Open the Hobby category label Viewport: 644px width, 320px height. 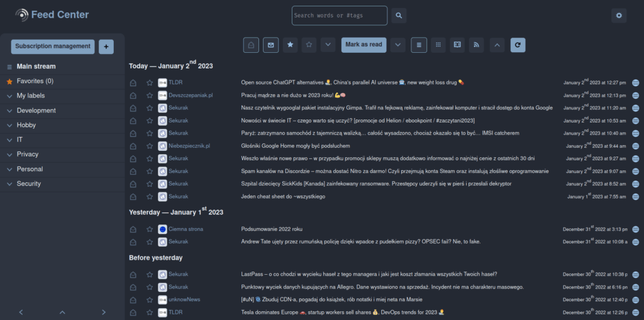pyautogui.click(x=26, y=125)
